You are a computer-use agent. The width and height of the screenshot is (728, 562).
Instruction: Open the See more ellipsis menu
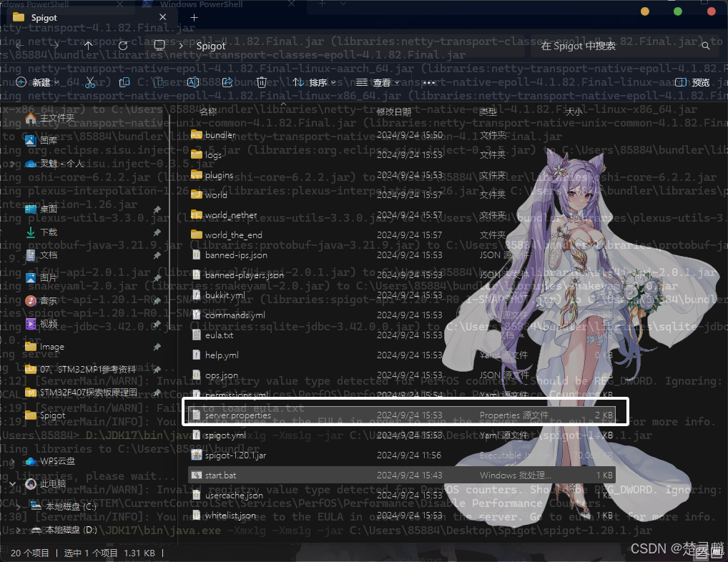tap(429, 83)
